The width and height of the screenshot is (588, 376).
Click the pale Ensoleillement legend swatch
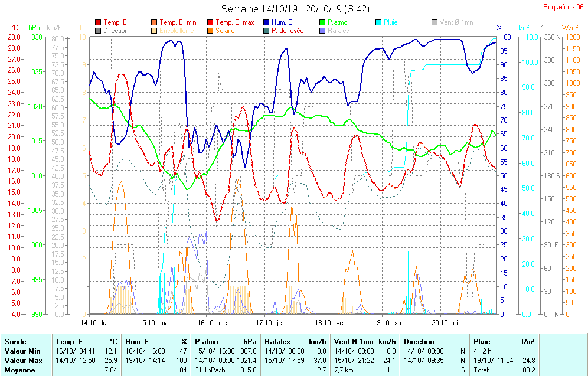tap(154, 31)
